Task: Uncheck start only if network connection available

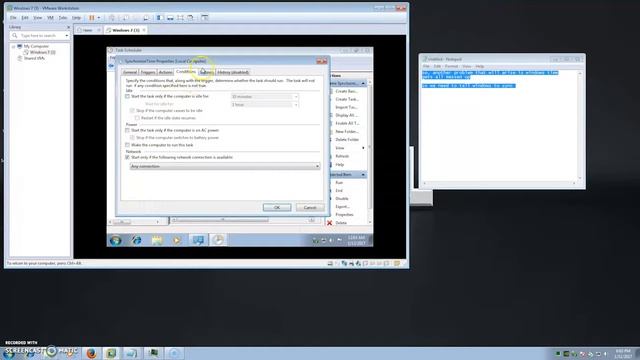Action: click(x=127, y=157)
